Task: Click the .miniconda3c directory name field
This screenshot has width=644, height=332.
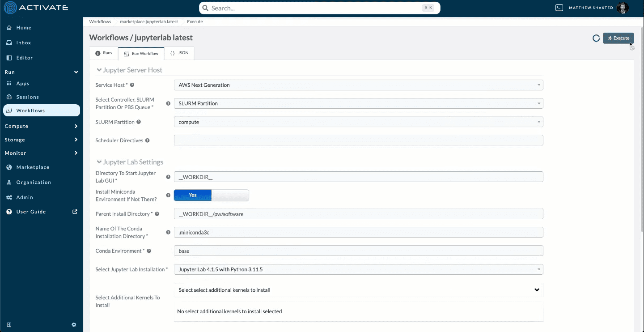Action: [x=358, y=232]
